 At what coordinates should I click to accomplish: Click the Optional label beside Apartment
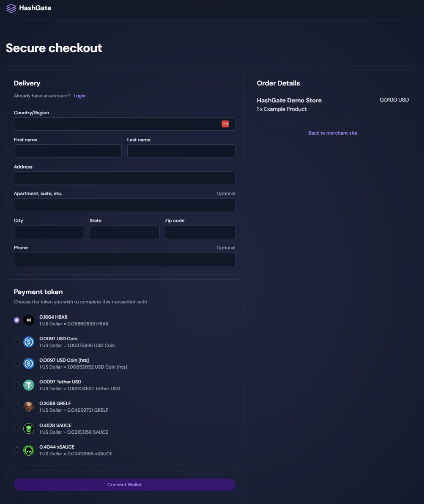[226, 193]
